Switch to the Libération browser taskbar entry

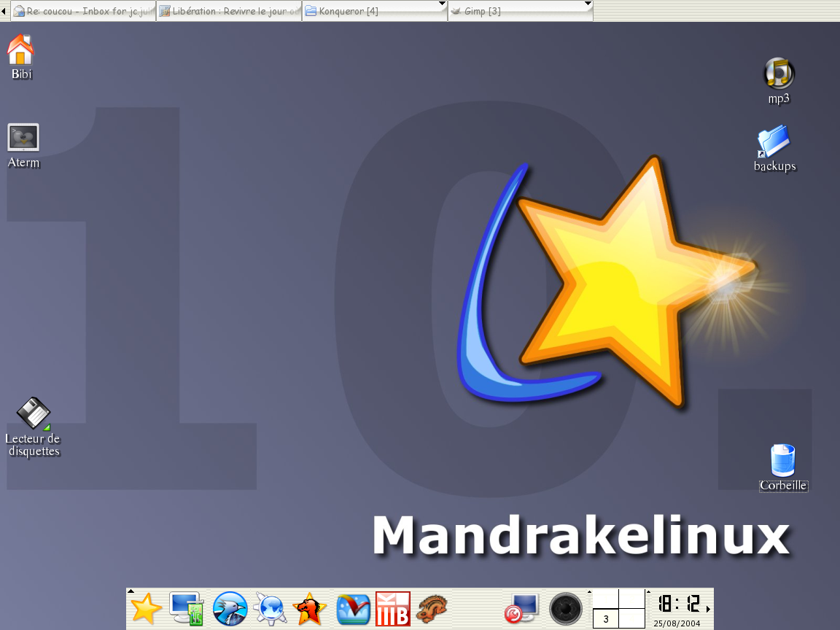point(229,11)
